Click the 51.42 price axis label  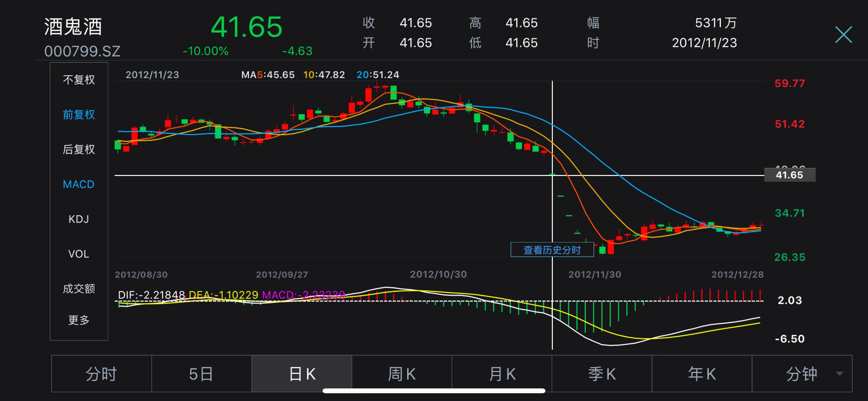click(x=790, y=124)
